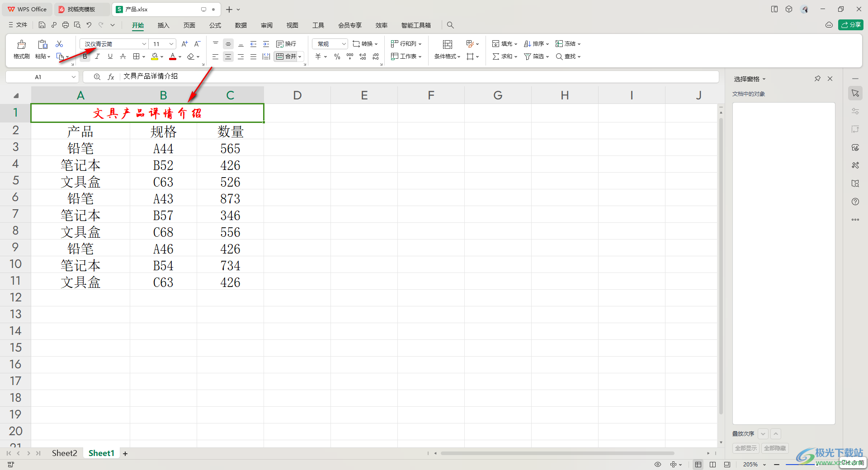The width and height of the screenshot is (868, 470).
Task: Click the percent style icon
Action: pos(337,56)
